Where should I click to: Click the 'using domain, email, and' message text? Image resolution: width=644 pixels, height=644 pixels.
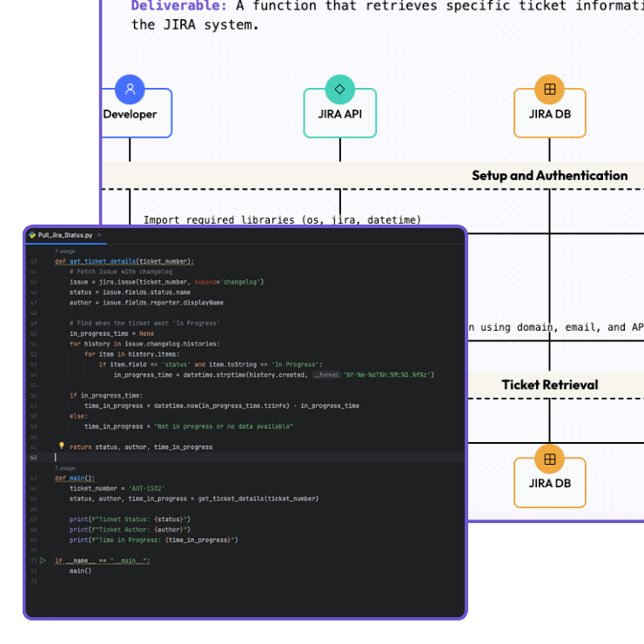553,327
